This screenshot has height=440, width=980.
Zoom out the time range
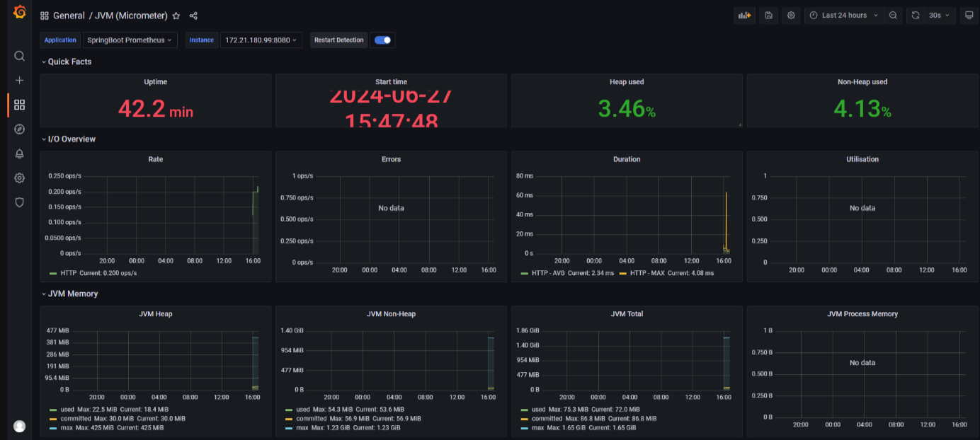coord(894,16)
